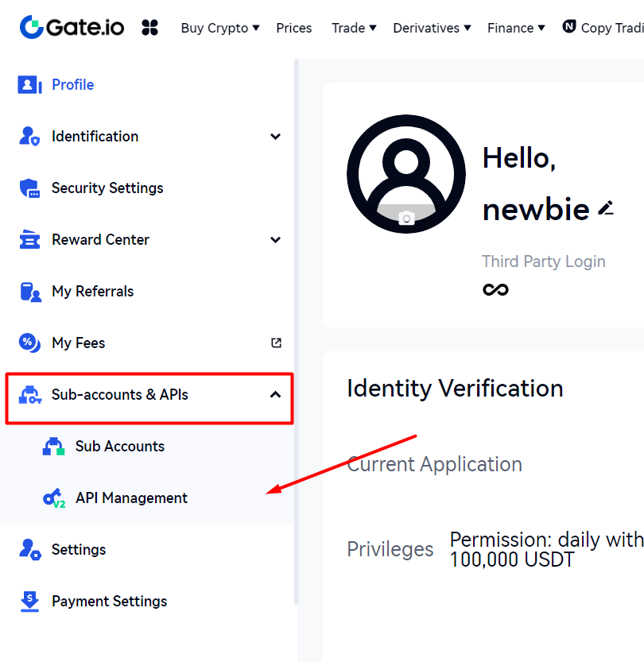Click the Gate.io logo
The width and height of the screenshot is (644, 662).
tap(72, 27)
